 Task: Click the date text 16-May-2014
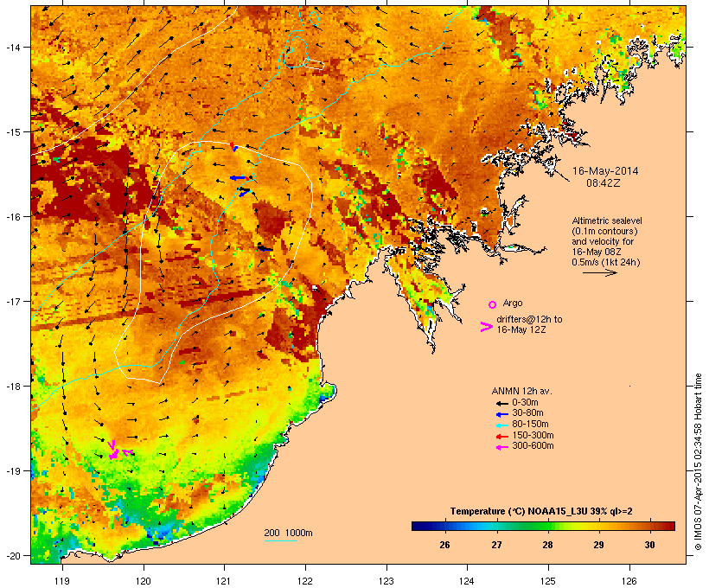click(605, 171)
